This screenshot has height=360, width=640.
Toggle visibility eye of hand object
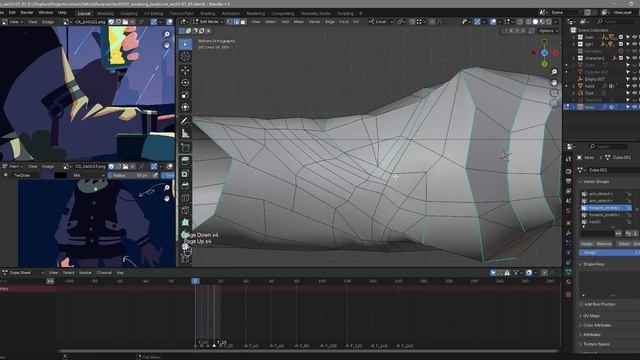tap(634, 86)
